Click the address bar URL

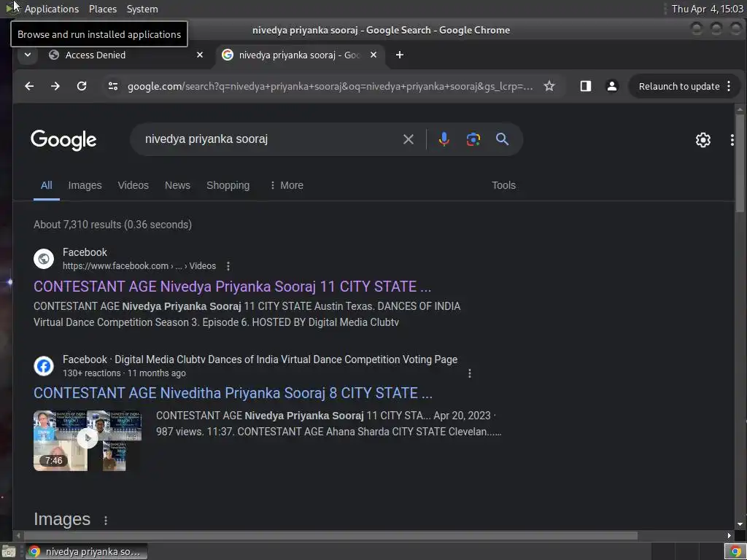[330, 86]
